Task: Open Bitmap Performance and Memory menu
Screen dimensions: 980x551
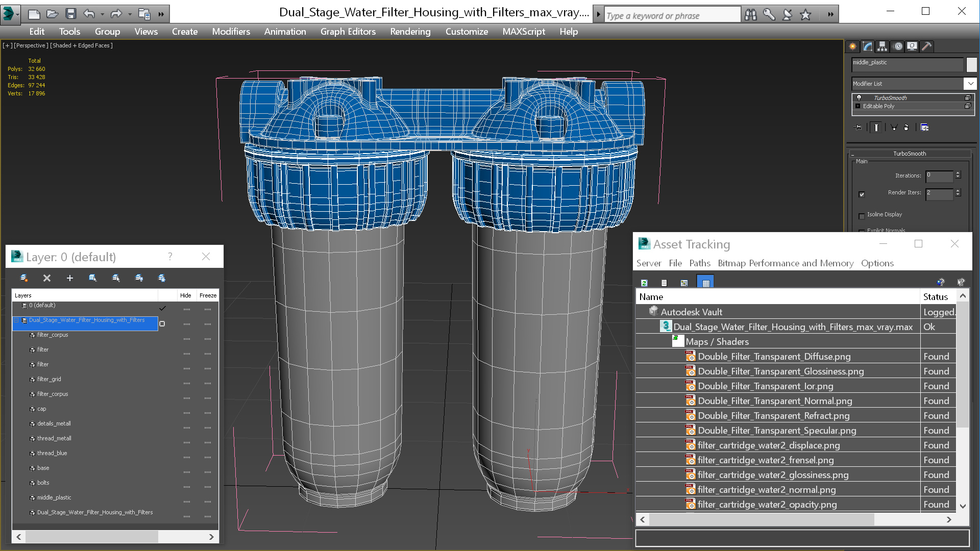Action: click(x=786, y=263)
